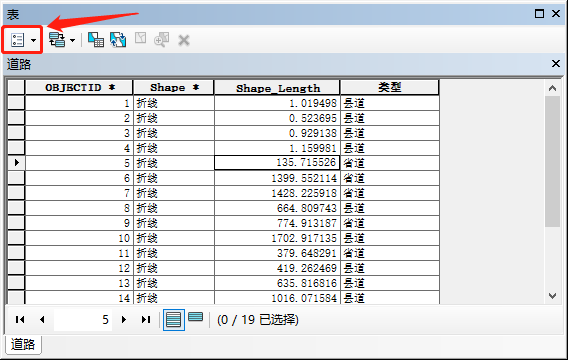Go to first record
This screenshot has width=568, height=360.
tap(20, 319)
